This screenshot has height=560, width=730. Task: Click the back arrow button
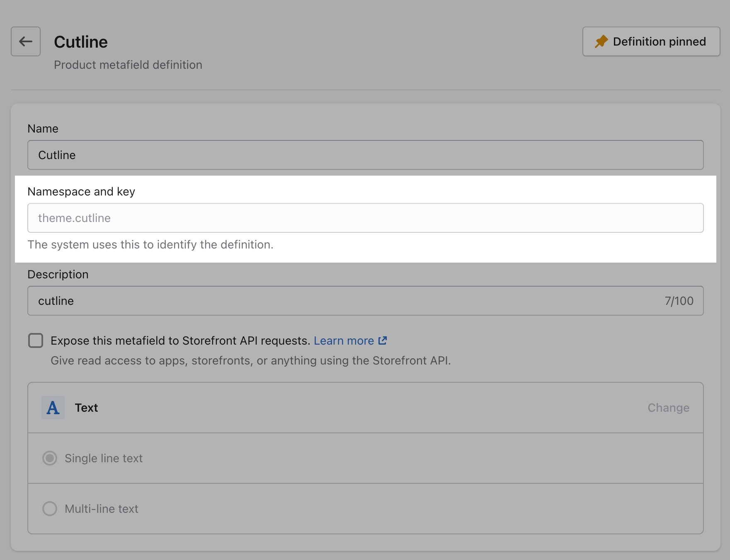(26, 41)
